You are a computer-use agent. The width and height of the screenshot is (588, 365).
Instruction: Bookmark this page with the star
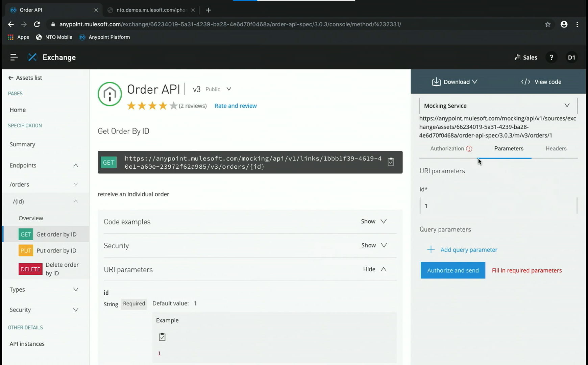tap(548, 24)
